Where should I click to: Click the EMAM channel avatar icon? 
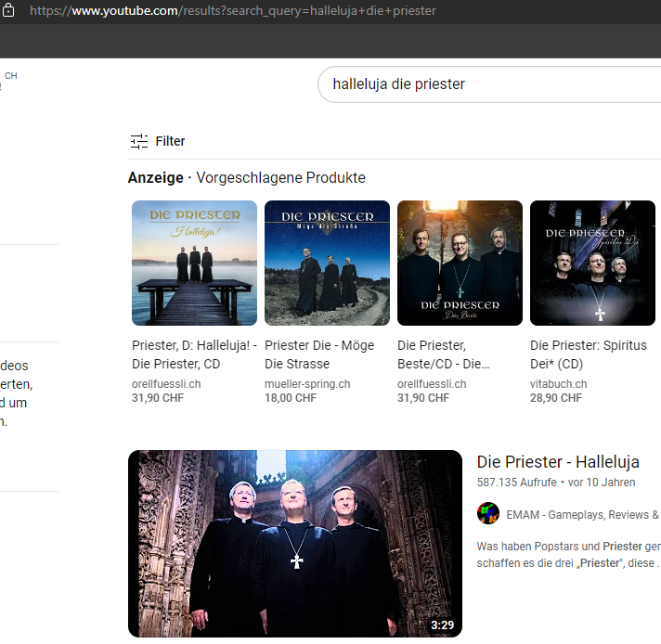point(488,514)
